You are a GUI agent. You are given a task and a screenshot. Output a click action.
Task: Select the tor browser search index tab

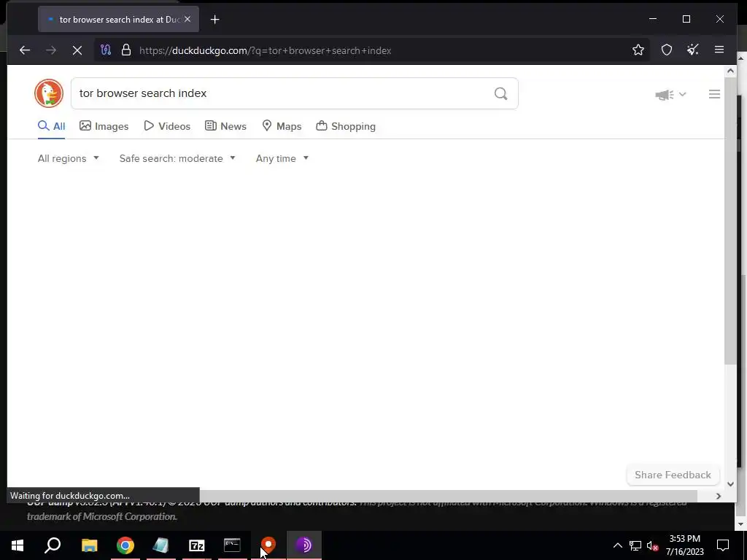click(119, 20)
